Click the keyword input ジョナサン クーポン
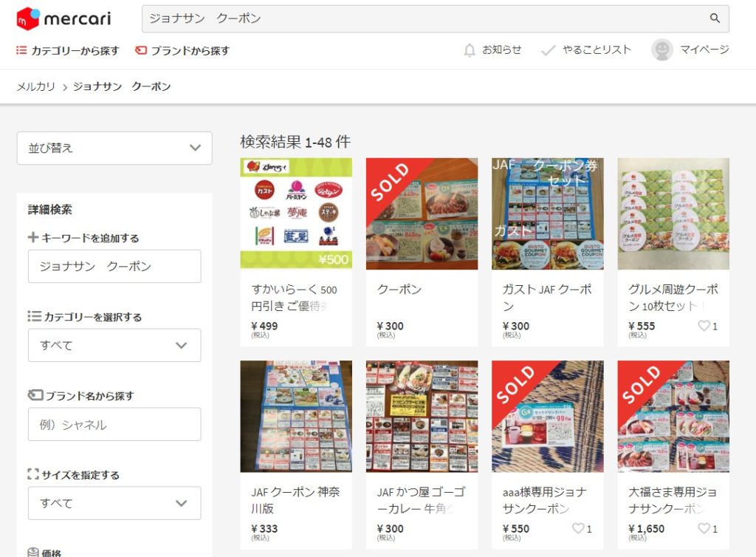The height and width of the screenshot is (557, 756). (114, 266)
